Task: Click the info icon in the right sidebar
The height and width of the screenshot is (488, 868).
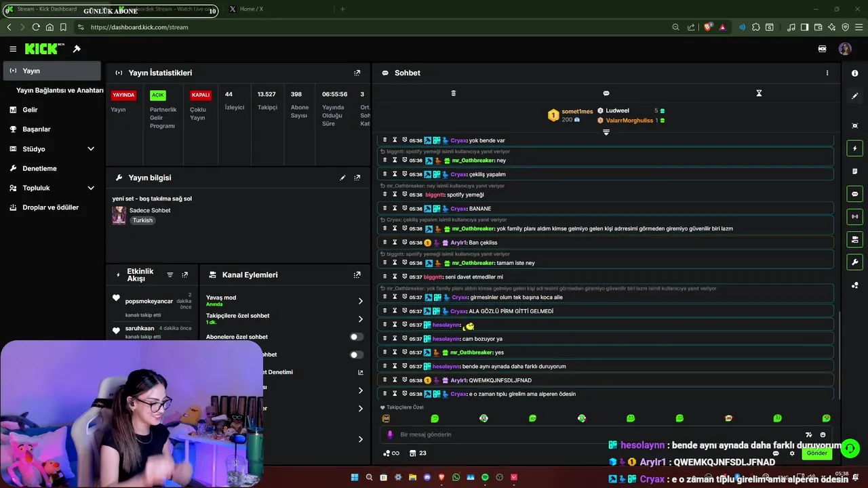Action: (x=854, y=73)
